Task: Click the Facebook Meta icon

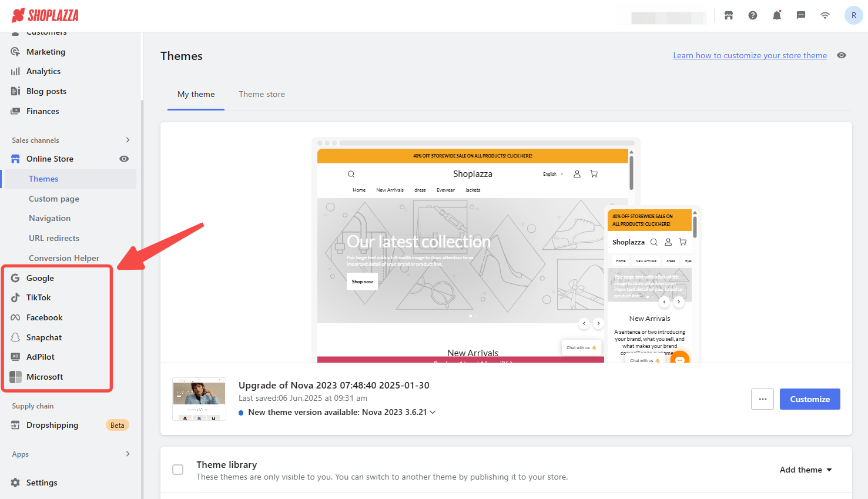Action: [15, 317]
